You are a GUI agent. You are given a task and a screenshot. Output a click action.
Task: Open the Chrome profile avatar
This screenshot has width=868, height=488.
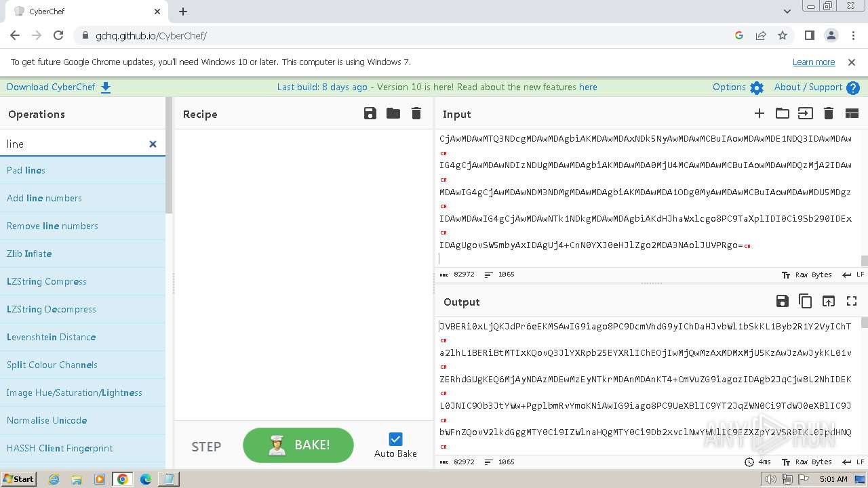(831, 35)
